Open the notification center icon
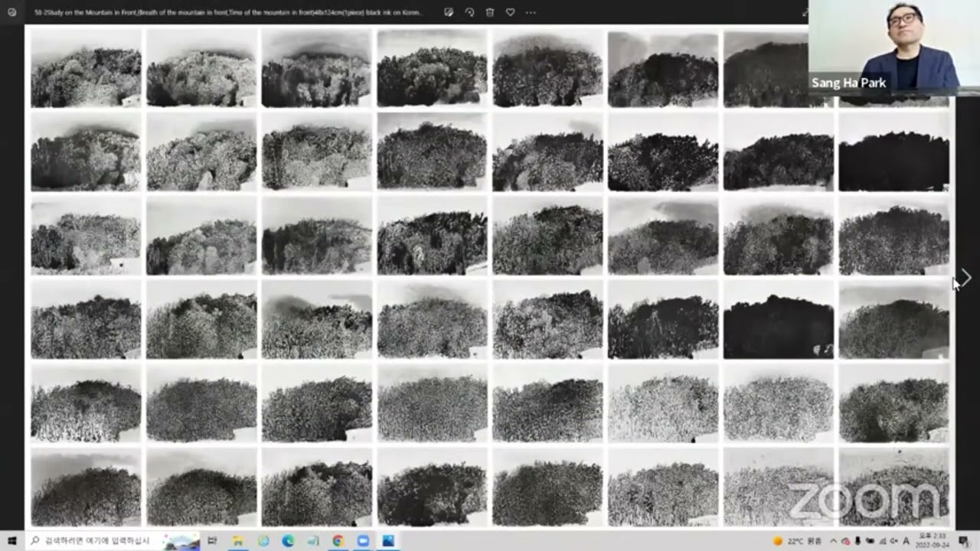This screenshot has height=551, width=980. pyautogui.click(x=963, y=541)
